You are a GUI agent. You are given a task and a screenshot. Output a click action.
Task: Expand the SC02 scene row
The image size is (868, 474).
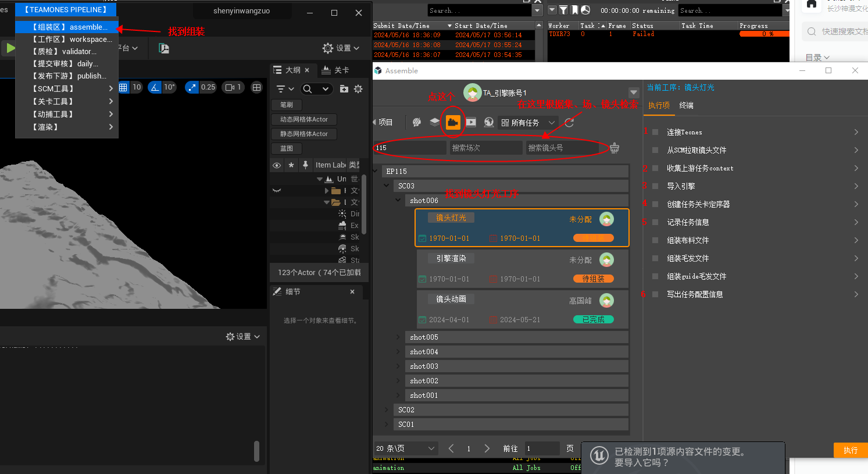pyautogui.click(x=387, y=410)
